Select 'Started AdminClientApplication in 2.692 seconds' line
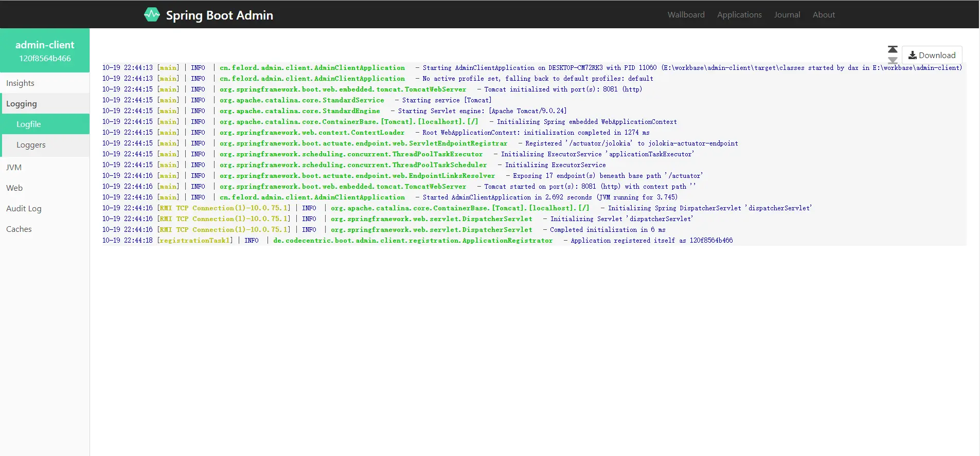This screenshot has width=980, height=456. pos(390,197)
